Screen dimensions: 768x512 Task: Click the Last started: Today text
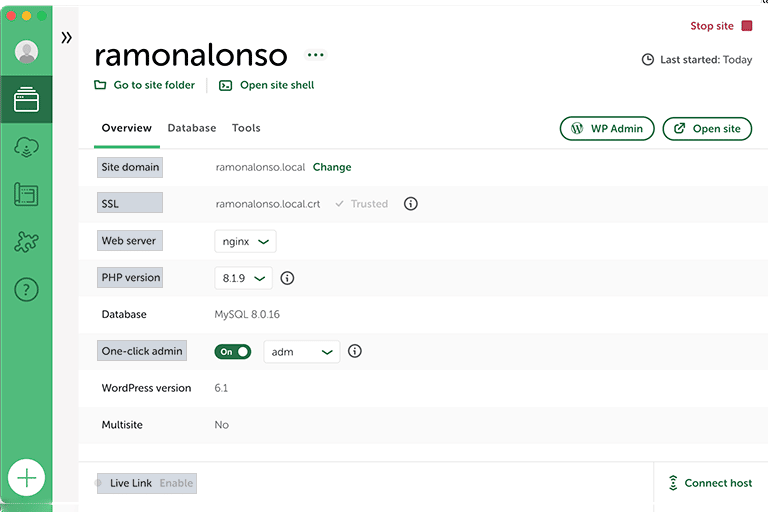point(706,60)
